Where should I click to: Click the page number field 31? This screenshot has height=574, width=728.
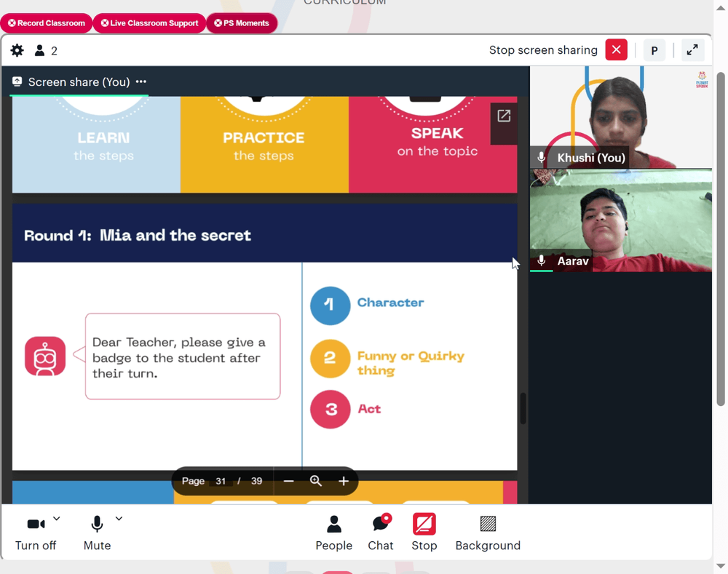(x=221, y=481)
